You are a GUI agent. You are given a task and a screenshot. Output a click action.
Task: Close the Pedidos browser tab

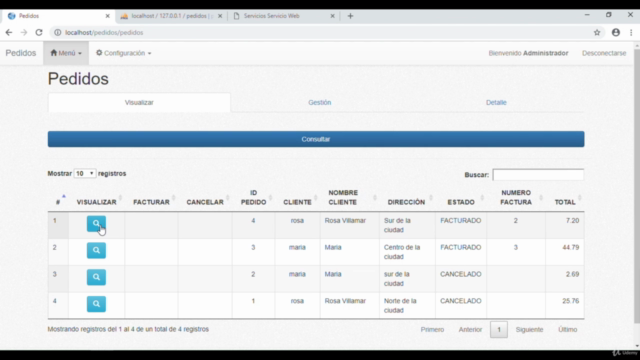(107, 16)
